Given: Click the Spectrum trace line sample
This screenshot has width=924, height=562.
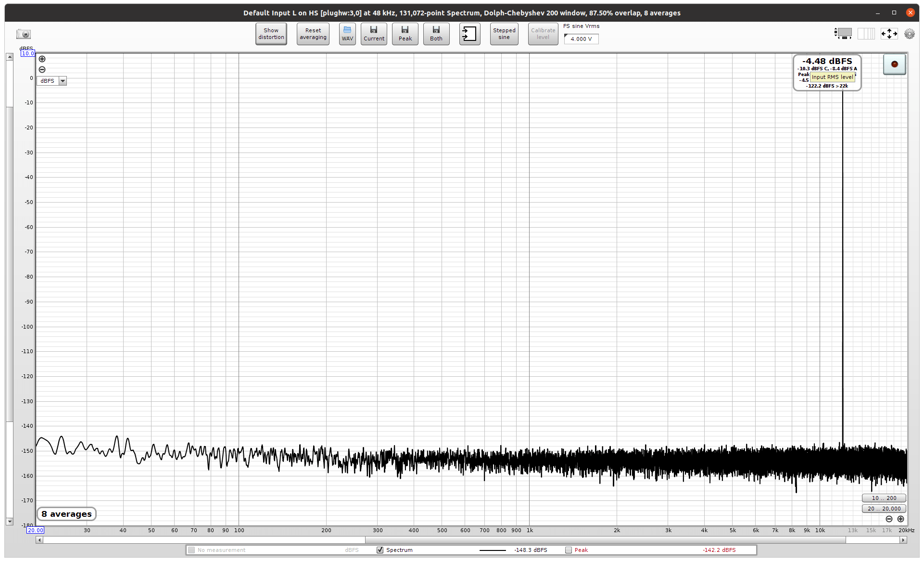Looking at the screenshot, I should pyautogui.click(x=493, y=550).
